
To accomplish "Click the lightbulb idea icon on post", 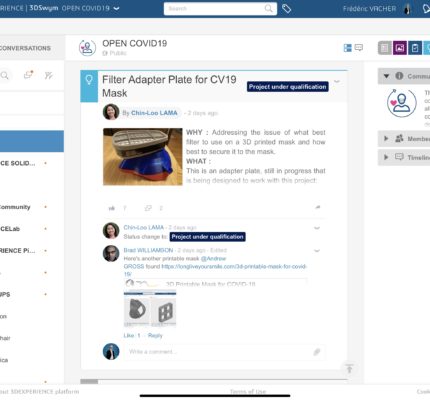I will pos(89,80).
